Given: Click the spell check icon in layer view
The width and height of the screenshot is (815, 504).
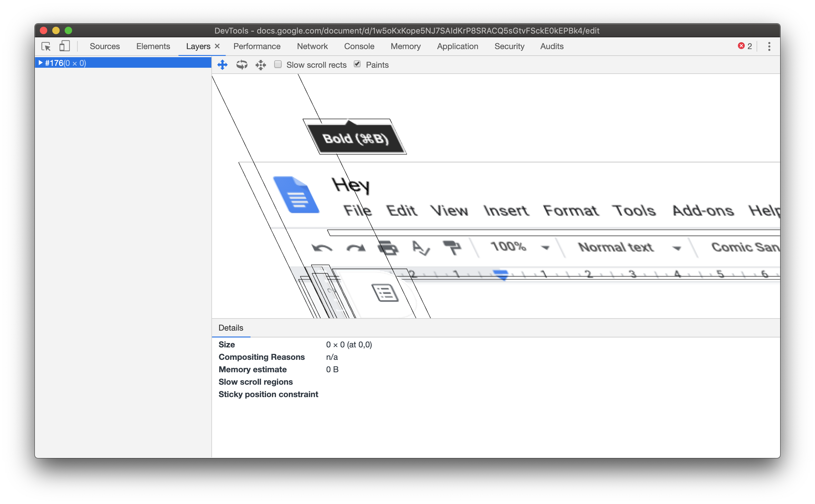Looking at the screenshot, I should point(421,248).
